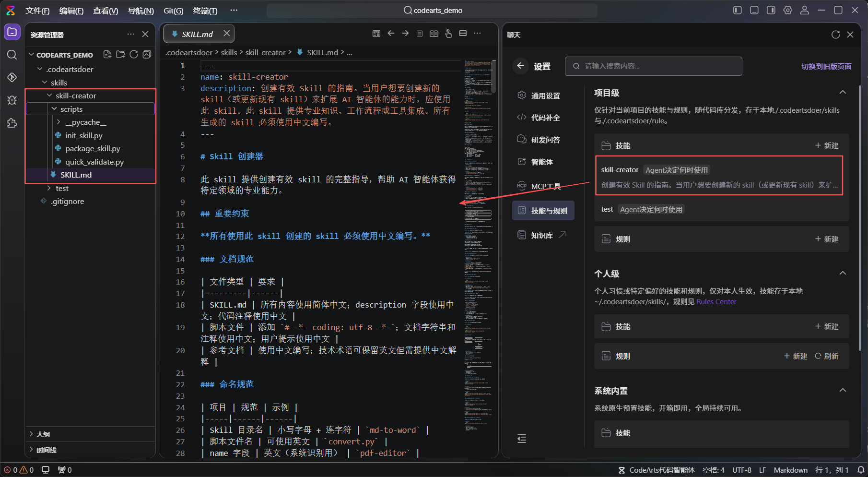This screenshot has width=868, height=477.
Task: Open the settings gear in title bar
Action: point(788,10)
